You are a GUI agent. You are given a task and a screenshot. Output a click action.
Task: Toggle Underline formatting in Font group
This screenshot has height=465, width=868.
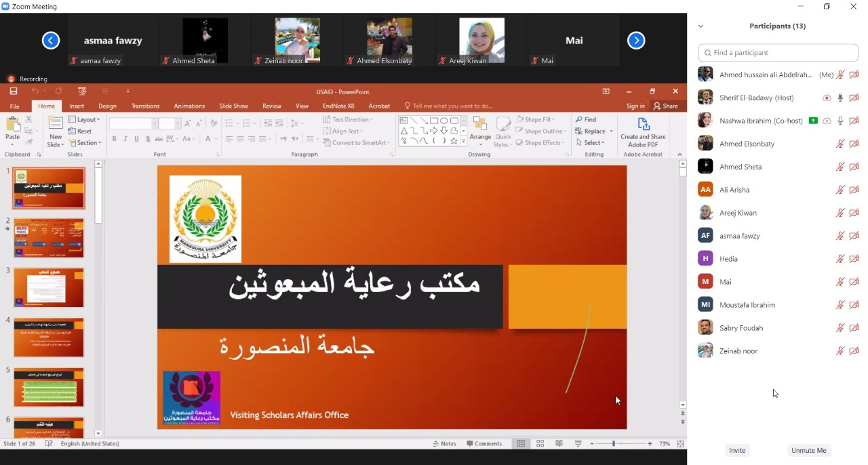pos(136,140)
